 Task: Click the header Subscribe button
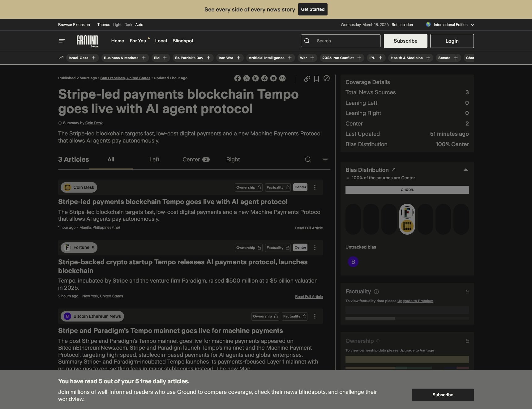point(405,41)
